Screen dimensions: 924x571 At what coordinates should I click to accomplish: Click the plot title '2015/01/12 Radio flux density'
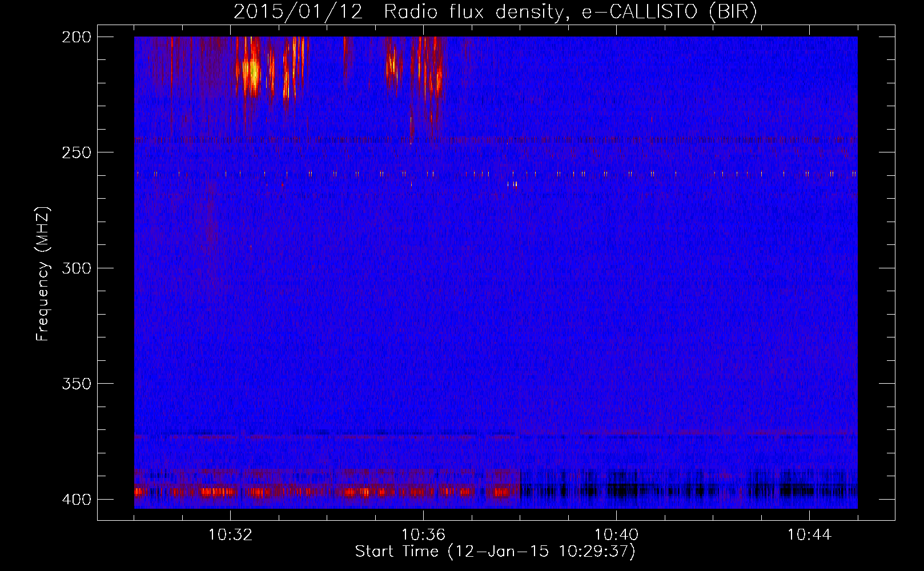[496, 12]
